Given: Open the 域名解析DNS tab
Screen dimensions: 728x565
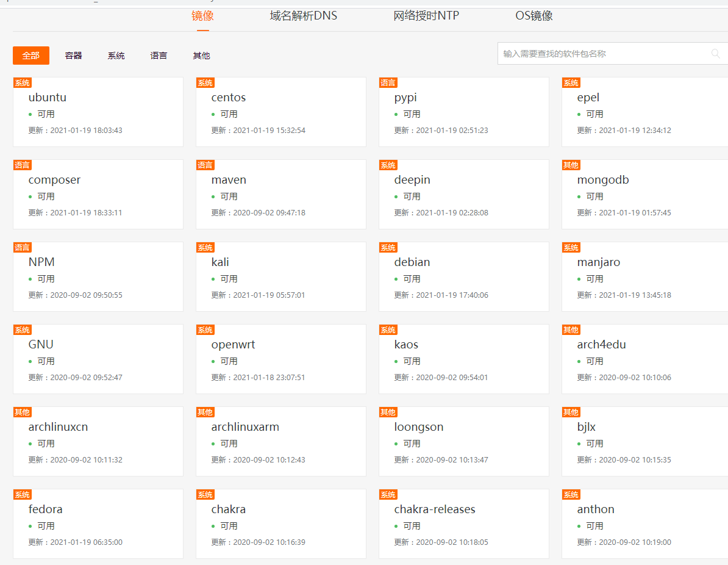Looking at the screenshot, I should click(x=303, y=16).
